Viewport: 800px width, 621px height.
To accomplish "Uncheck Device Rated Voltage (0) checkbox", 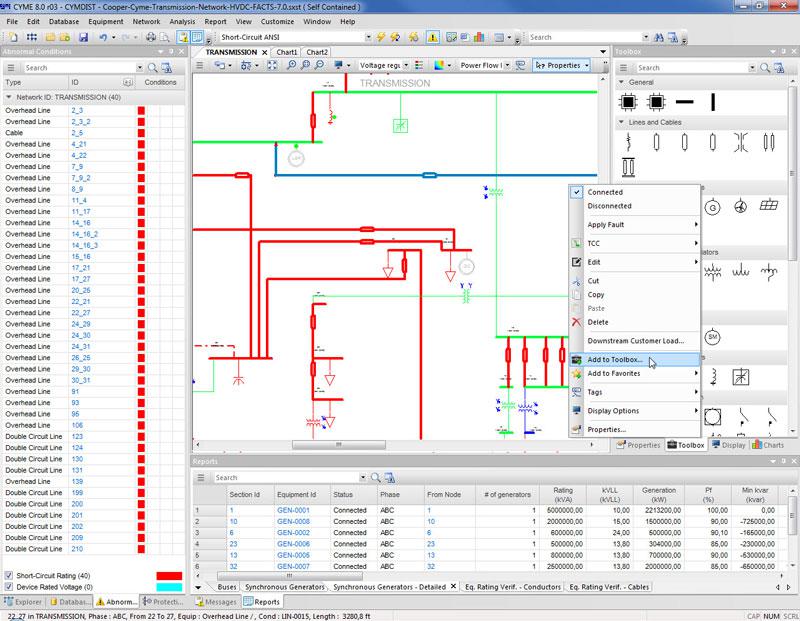I will [9, 587].
